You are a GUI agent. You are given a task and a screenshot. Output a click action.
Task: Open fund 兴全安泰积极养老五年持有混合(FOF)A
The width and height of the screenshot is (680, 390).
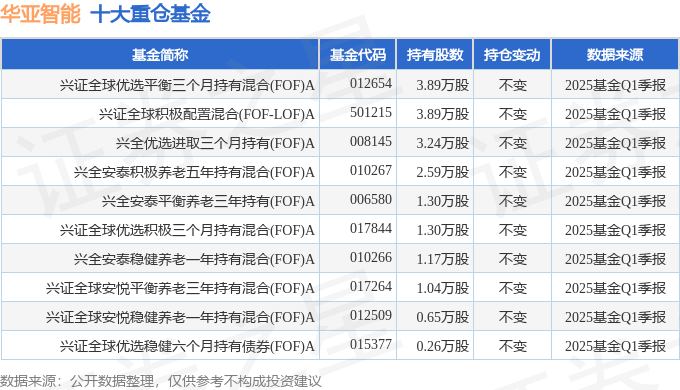tap(194, 172)
